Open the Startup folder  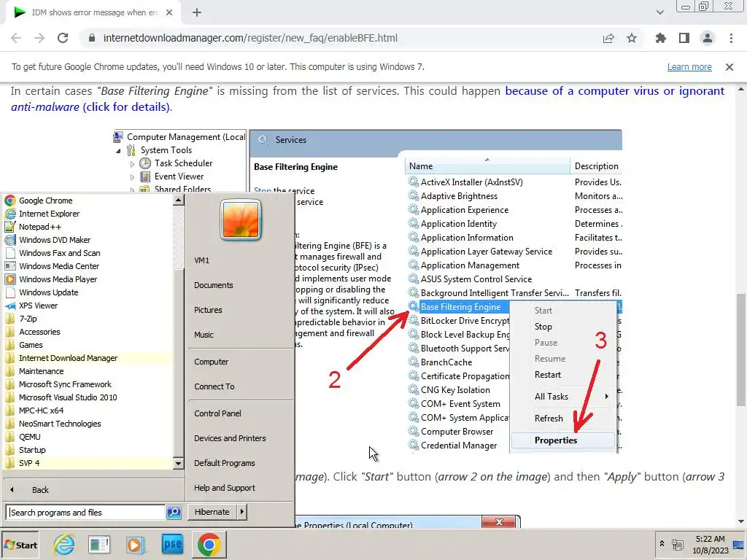pos(32,450)
